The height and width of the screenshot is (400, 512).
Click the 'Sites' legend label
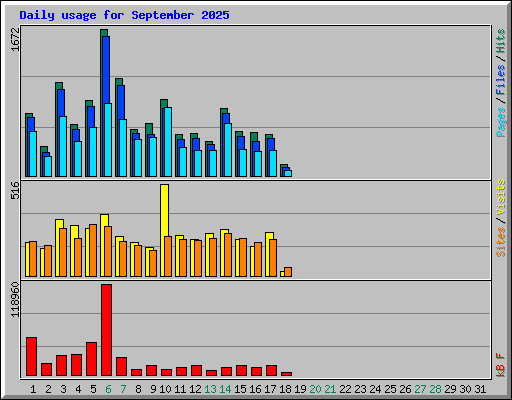[500, 242]
